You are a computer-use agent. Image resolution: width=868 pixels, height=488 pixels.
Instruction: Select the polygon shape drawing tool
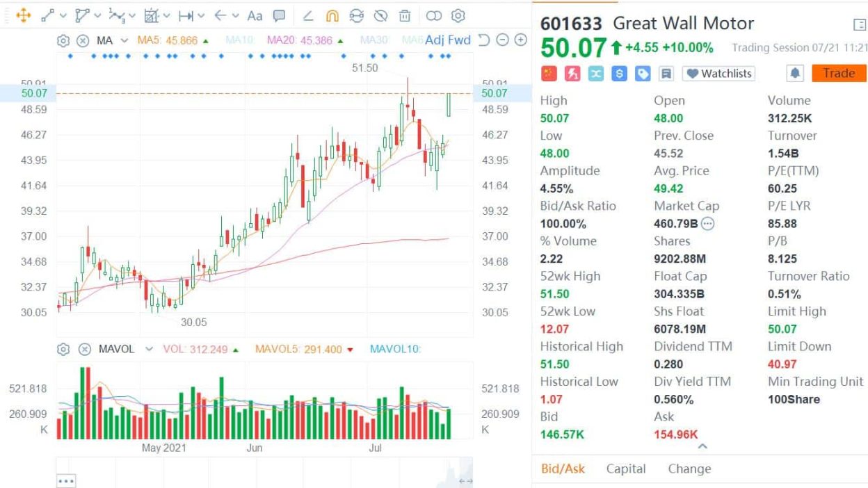click(x=82, y=15)
